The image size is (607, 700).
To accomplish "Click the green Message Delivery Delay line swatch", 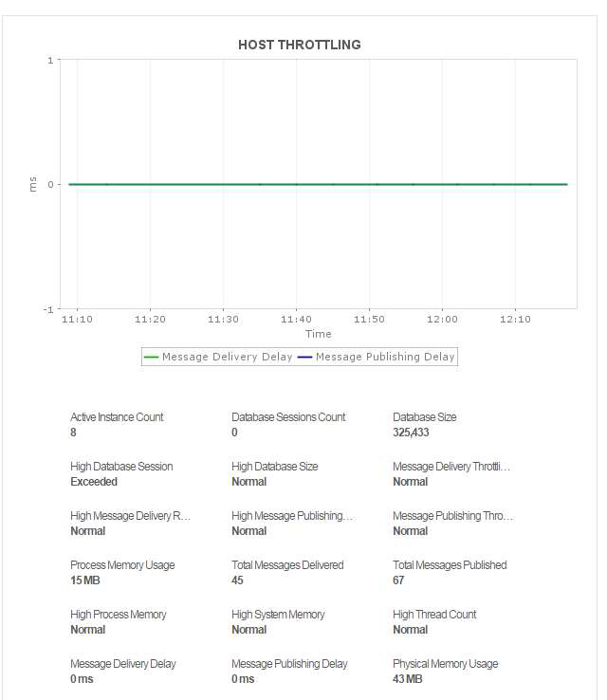I will [152, 358].
